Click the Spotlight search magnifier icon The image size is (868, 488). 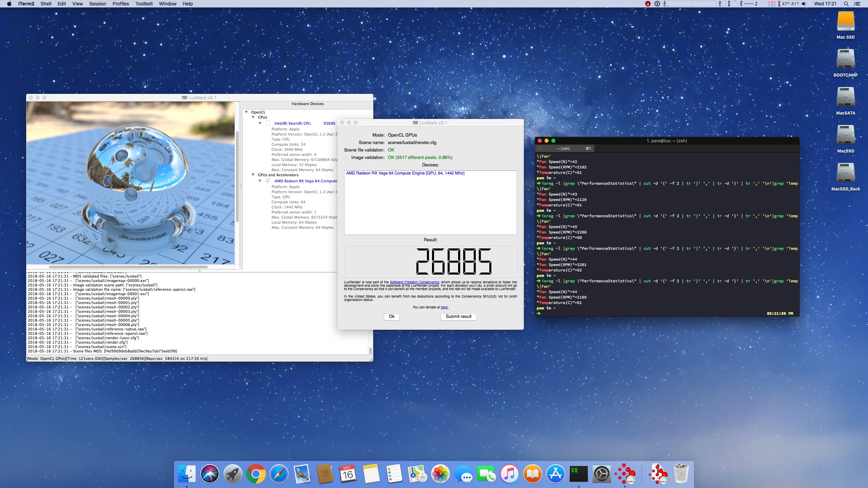pos(846,4)
